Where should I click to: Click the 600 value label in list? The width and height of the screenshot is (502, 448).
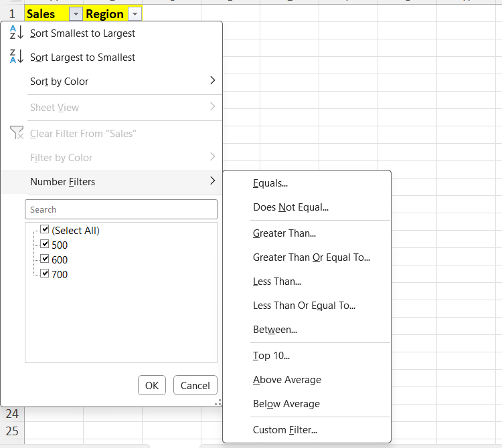[60, 260]
